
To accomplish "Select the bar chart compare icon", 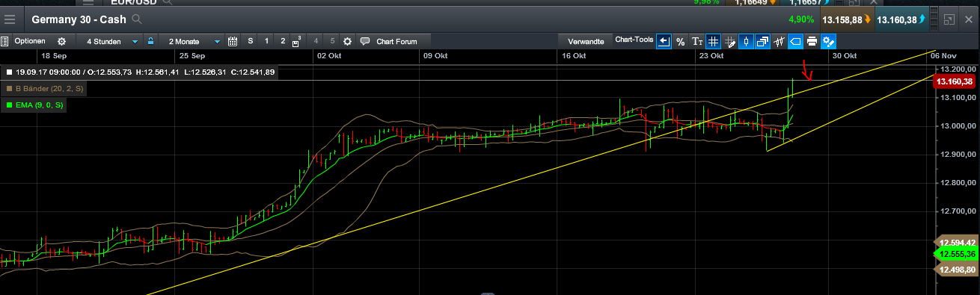I will coord(779,41).
